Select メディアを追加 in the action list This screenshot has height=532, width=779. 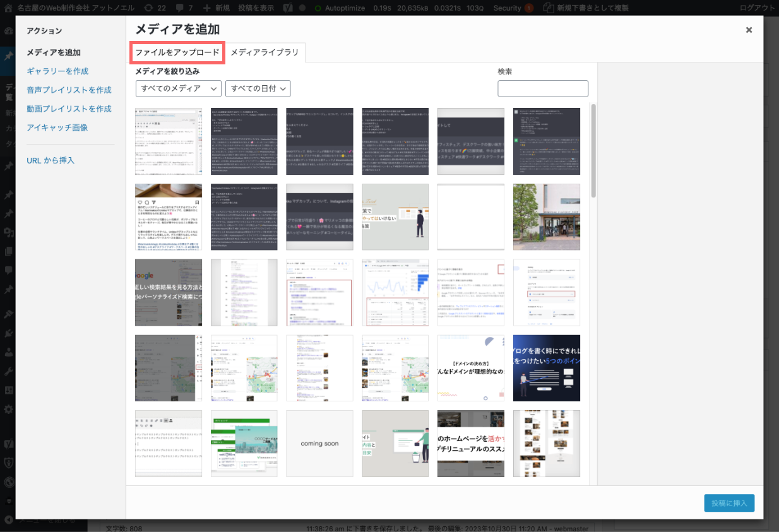tap(54, 52)
